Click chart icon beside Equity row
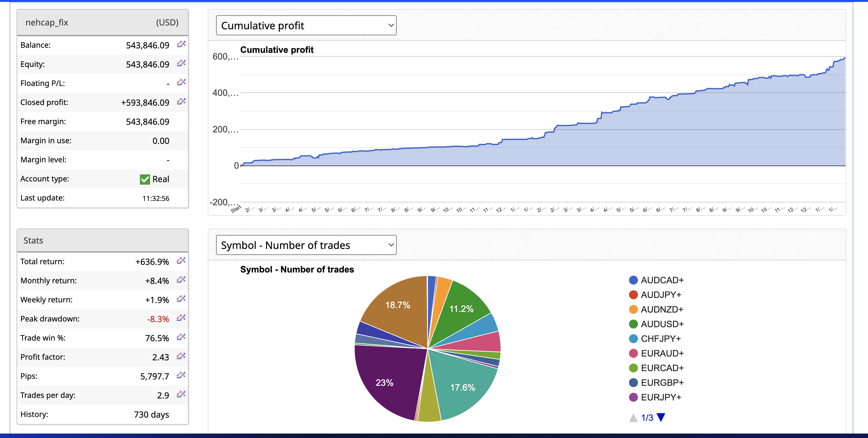Screen dimensions: 868x438 coord(181,63)
